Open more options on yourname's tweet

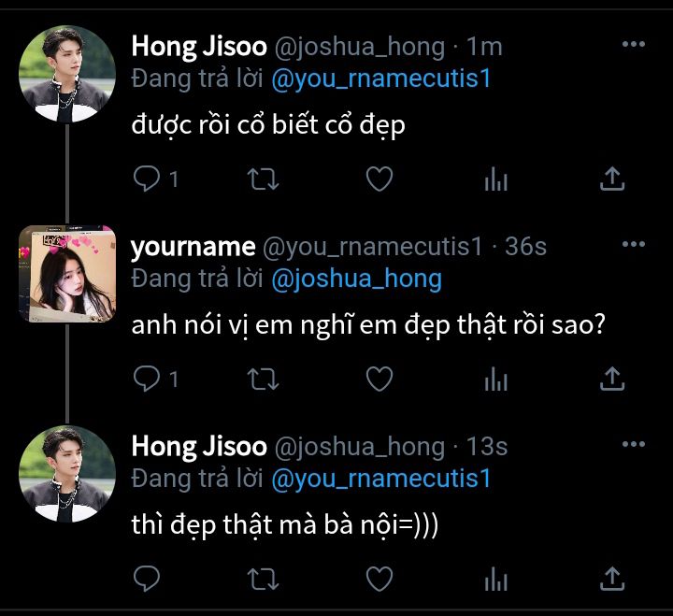pyautogui.click(x=634, y=245)
